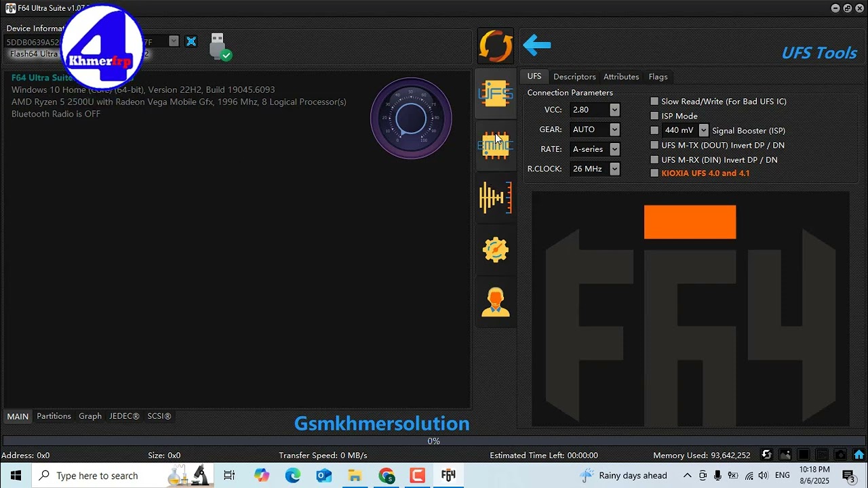
Task: Click the blue back arrow
Action: (x=537, y=45)
